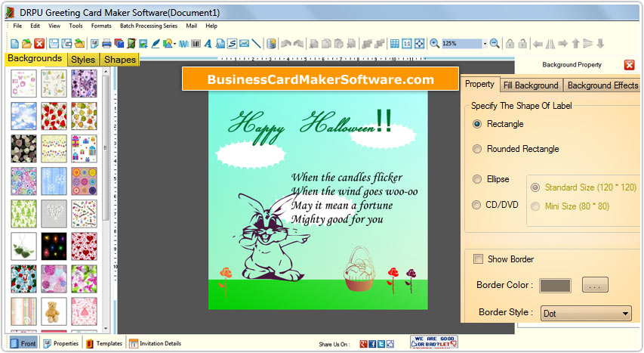Click the Facebook share icon
644x353 pixels.
click(x=372, y=344)
